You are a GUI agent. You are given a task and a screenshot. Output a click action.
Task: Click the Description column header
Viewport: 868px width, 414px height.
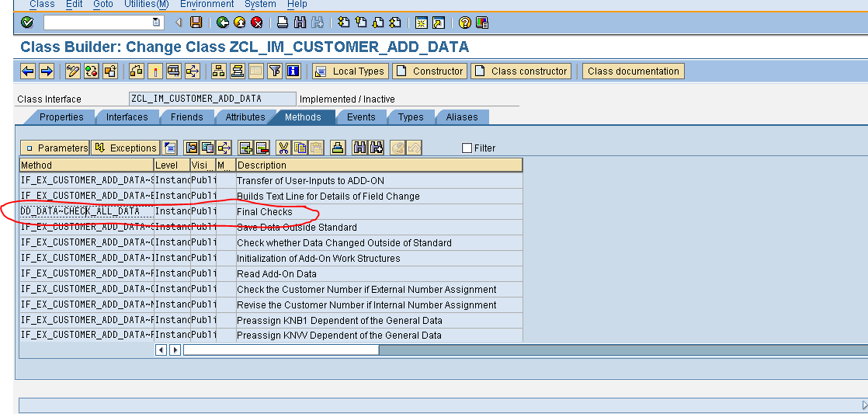[x=379, y=165]
